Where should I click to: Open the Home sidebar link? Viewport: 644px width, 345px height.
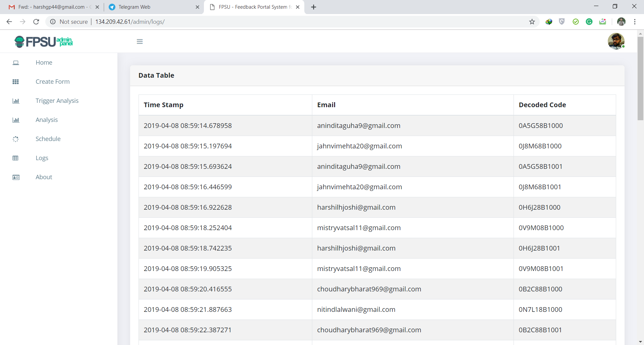44,63
